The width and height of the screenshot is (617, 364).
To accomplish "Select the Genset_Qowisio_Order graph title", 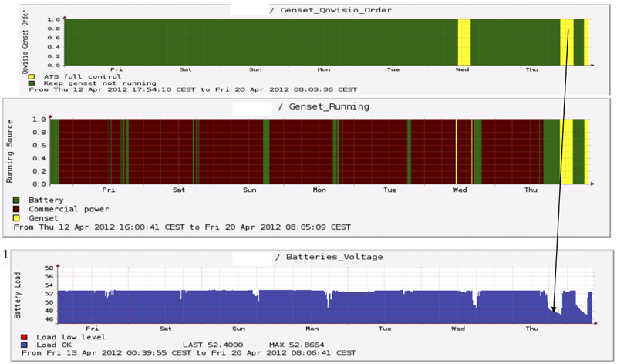I will coord(336,10).
